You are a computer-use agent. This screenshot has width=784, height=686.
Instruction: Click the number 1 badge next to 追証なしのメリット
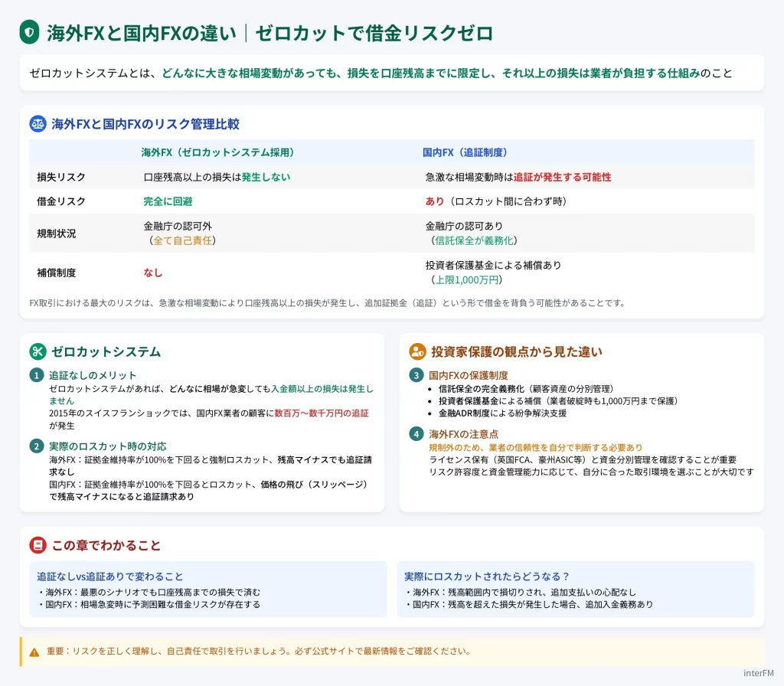click(x=36, y=375)
